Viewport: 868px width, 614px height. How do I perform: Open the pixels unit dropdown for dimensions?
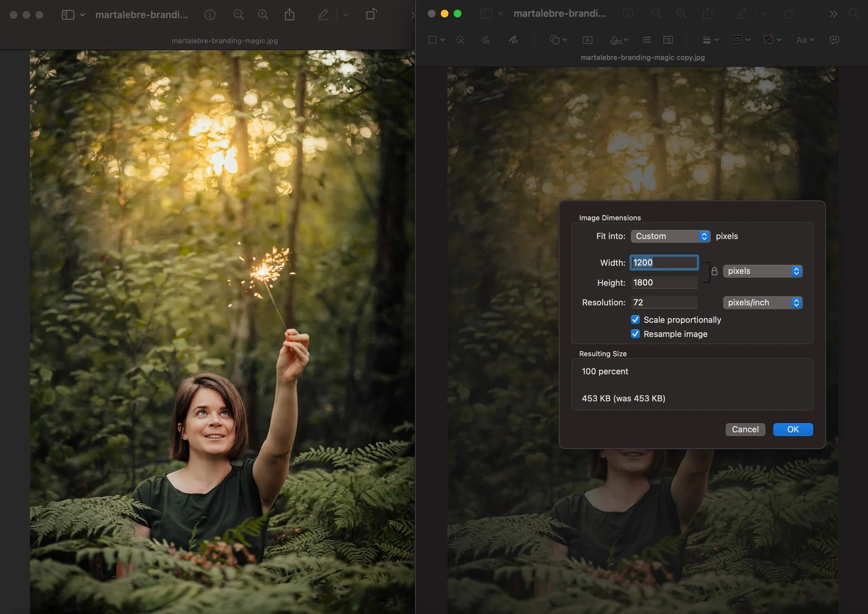coord(762,271)
